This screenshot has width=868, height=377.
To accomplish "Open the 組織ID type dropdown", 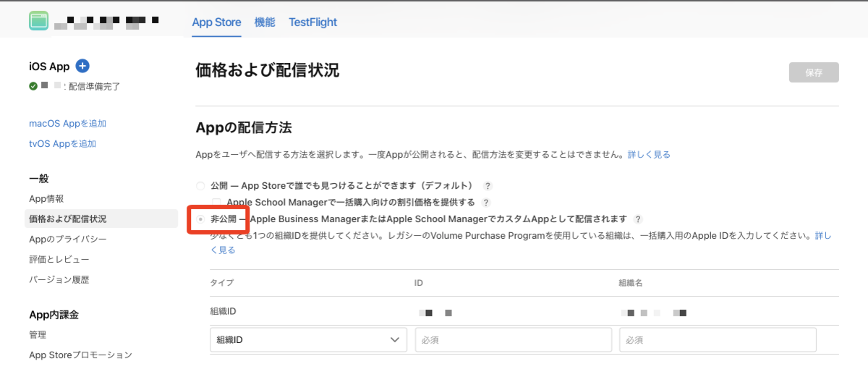I will 308,339.
